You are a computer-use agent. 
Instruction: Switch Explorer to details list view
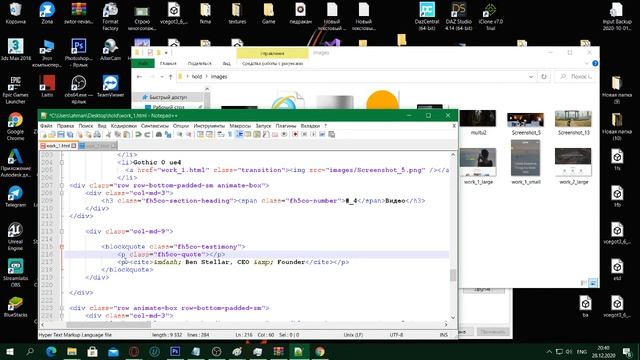coord(584,282)
